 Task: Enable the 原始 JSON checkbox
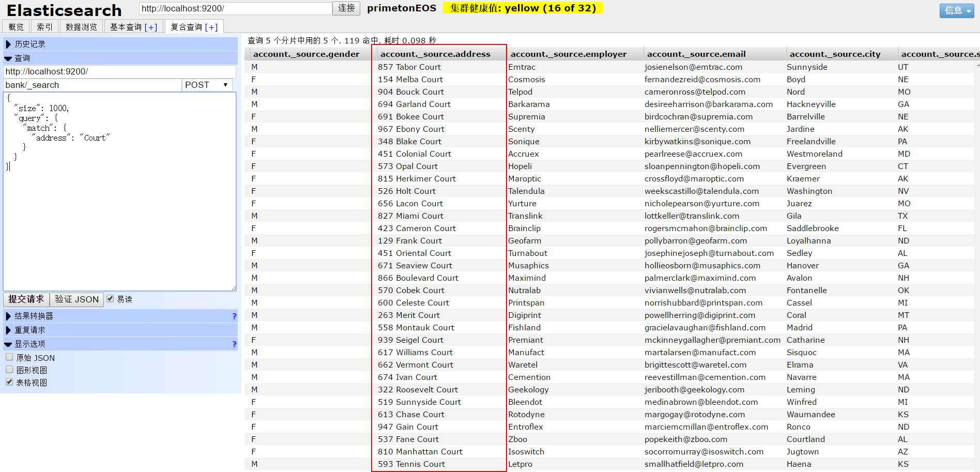point(9,357)
